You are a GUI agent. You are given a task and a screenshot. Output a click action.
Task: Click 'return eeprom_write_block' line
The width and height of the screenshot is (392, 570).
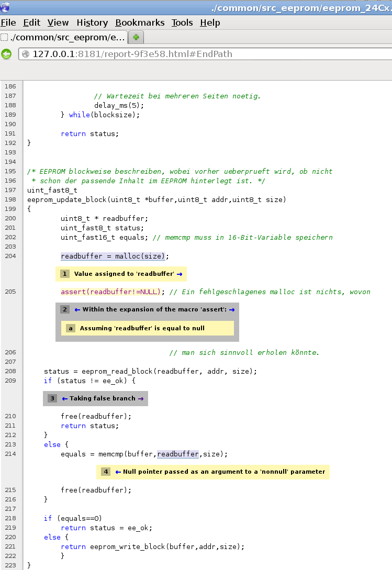(153, 547)
